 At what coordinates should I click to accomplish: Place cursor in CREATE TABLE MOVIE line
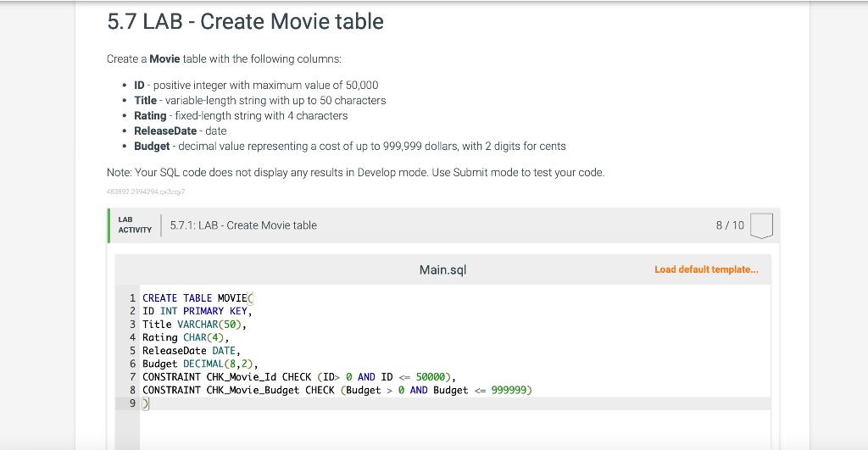point(198,297)
